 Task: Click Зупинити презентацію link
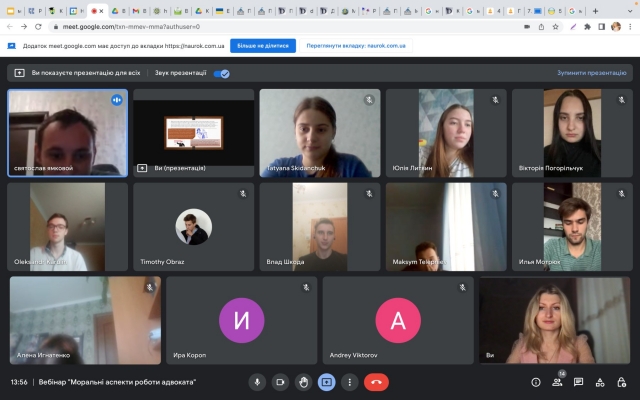[x=591, y=73]
